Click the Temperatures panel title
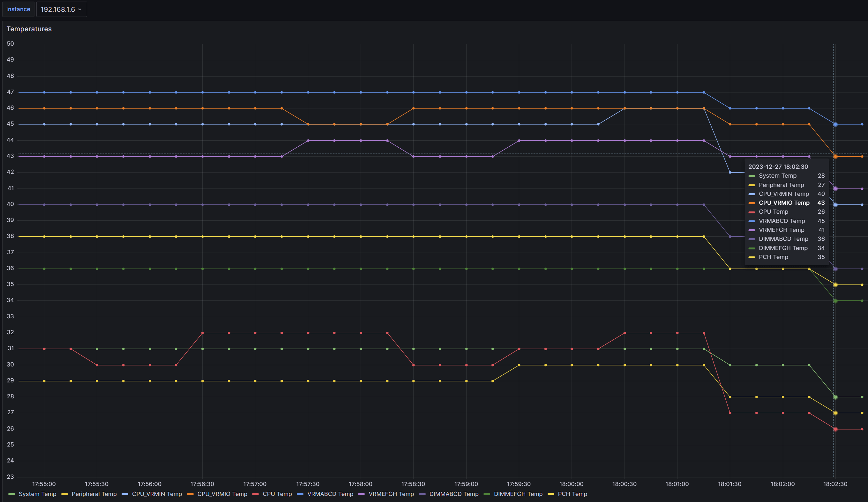868x502 pixels. pos(29,29)
